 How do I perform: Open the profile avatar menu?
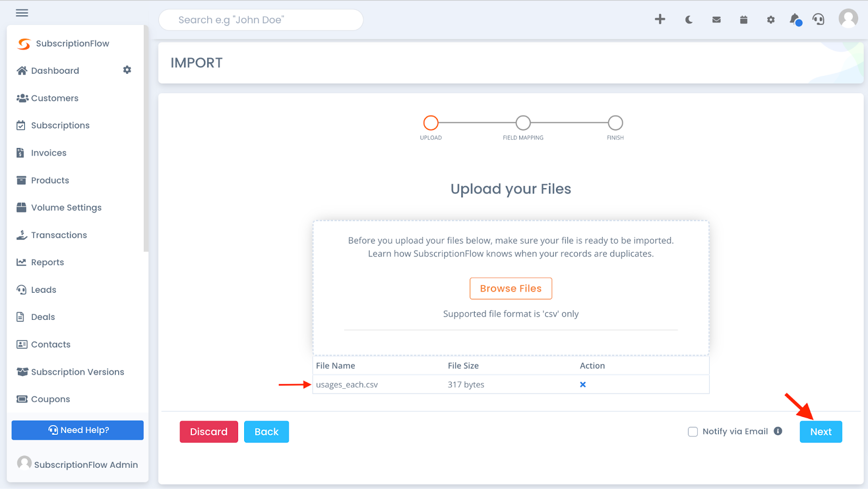point(847,18)
